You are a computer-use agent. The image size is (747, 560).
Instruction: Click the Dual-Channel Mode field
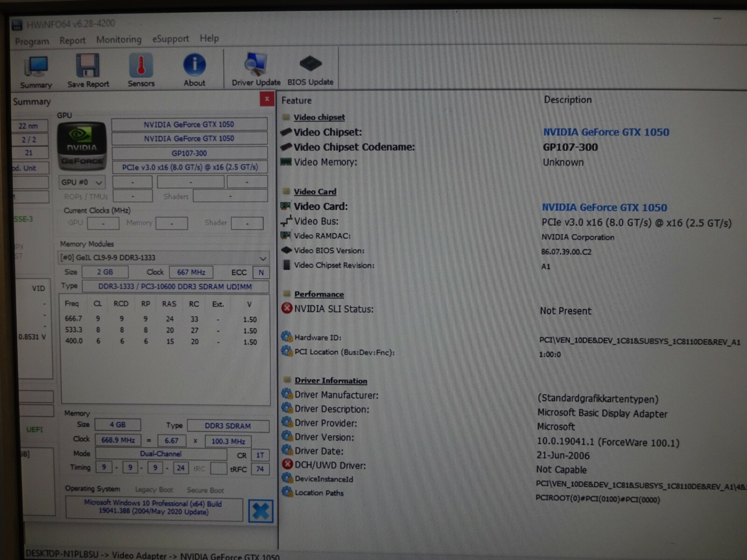(161, 454)
